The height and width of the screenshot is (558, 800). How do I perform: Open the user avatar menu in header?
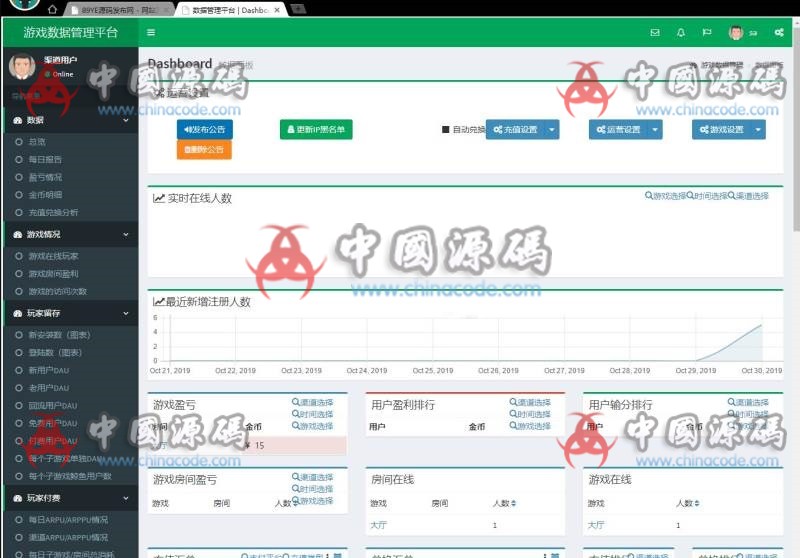click(742, 33)
